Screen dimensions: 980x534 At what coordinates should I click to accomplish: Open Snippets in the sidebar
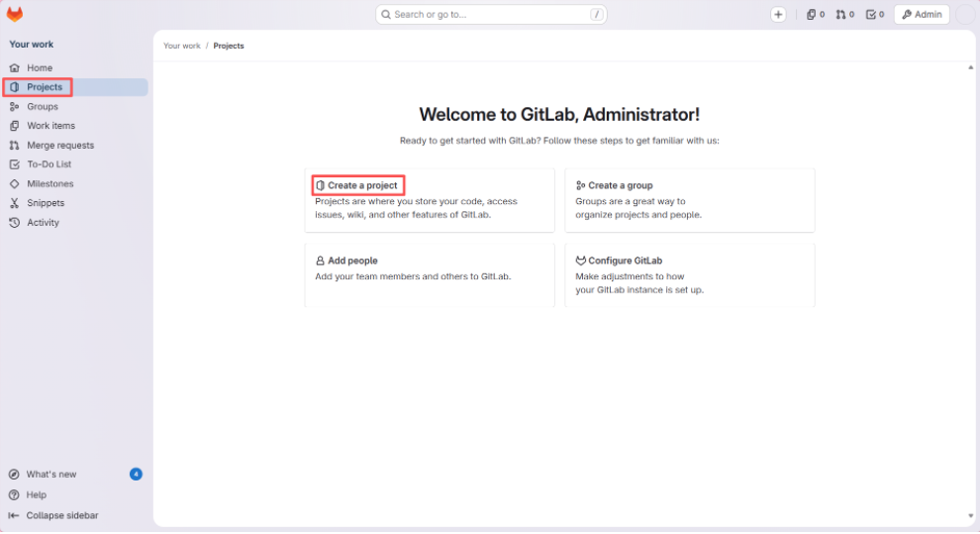pyautogui.click(x=75, y=203)
